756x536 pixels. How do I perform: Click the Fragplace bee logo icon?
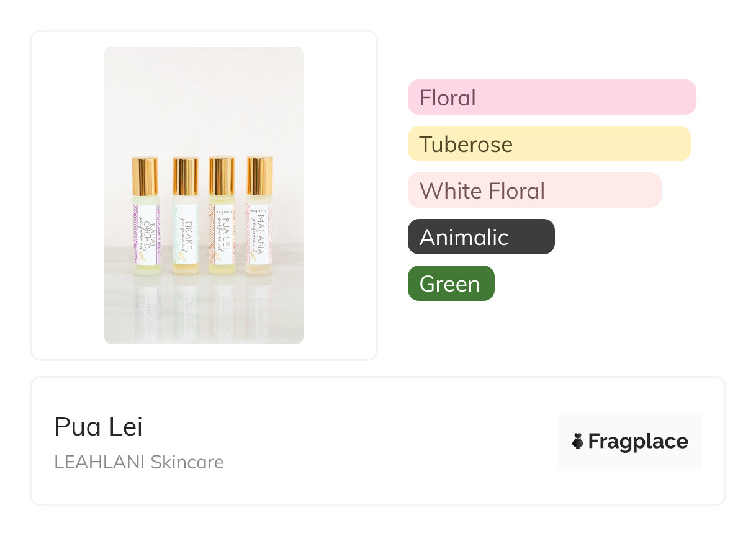click(x=578, y=441)
